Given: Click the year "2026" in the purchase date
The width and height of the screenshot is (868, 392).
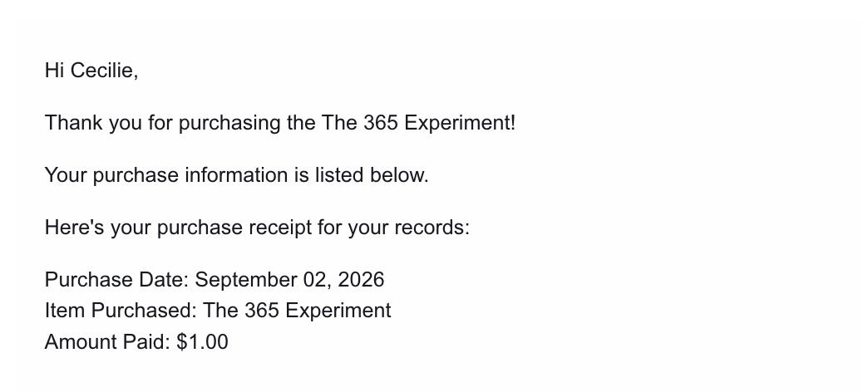Looking at the screenshot, I should tap(361, 280).
